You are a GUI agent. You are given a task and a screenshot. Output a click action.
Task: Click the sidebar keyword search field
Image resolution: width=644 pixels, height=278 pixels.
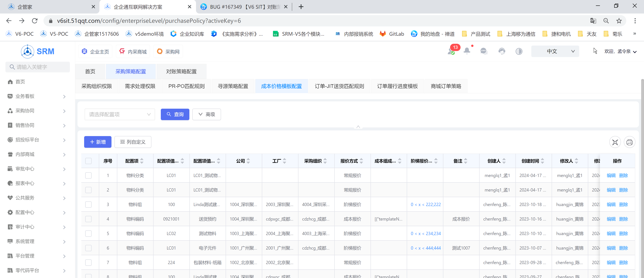(x=37, y=67)
